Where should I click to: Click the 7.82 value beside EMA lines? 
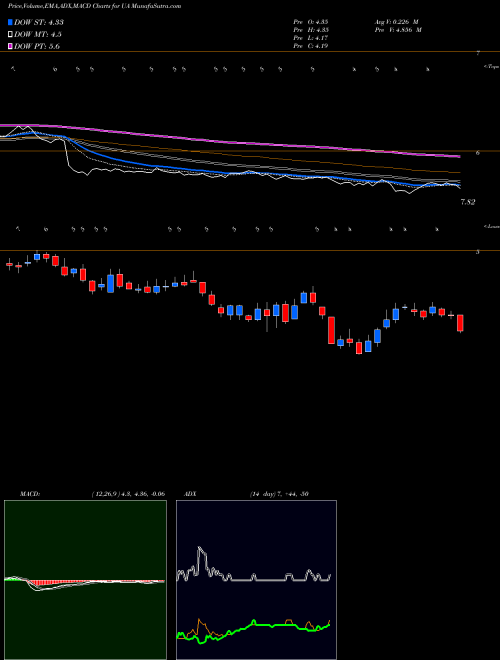click(468, 202)
